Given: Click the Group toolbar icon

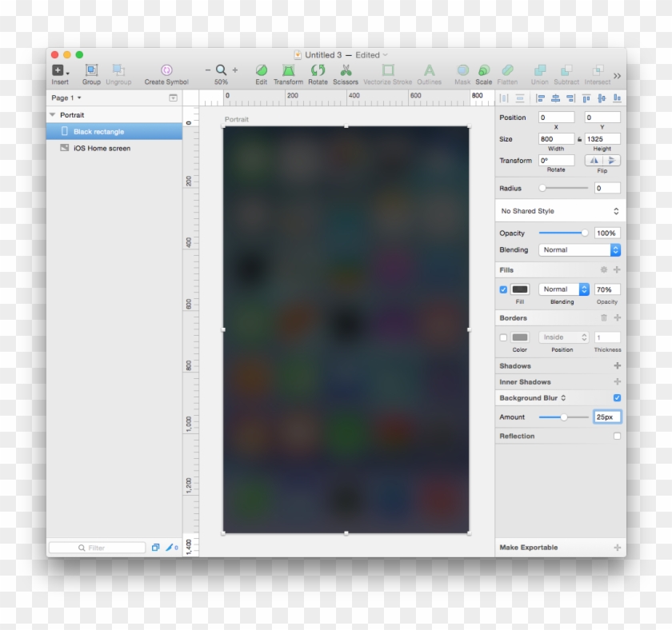Looking at the screenshot, I should coord(91,70).
